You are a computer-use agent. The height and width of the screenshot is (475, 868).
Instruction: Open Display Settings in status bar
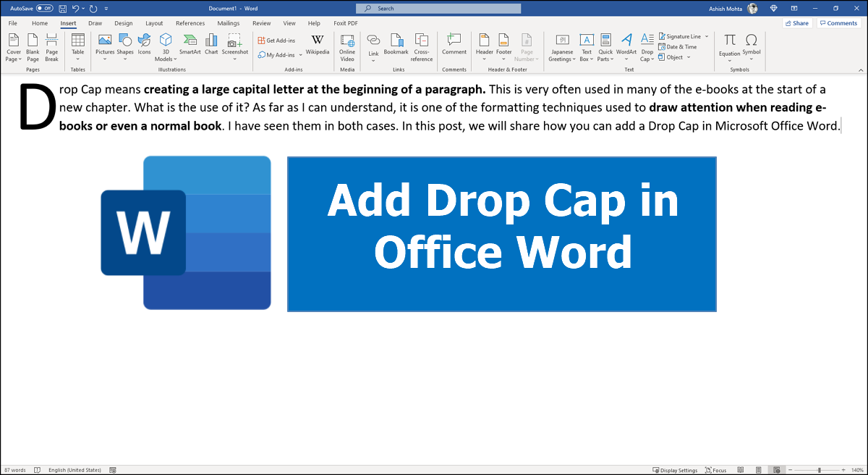(x=675, y=470)
